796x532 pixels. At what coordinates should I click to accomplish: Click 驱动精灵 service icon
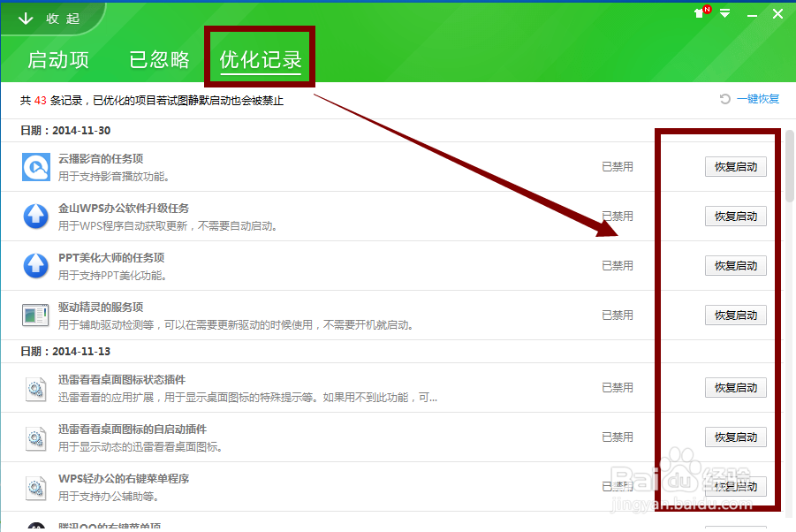(x=35, y=315)
